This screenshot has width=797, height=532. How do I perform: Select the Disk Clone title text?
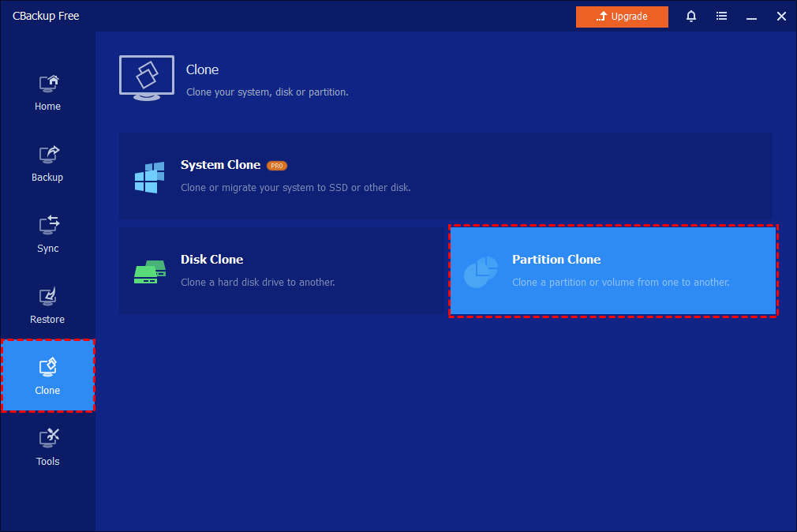211,260
